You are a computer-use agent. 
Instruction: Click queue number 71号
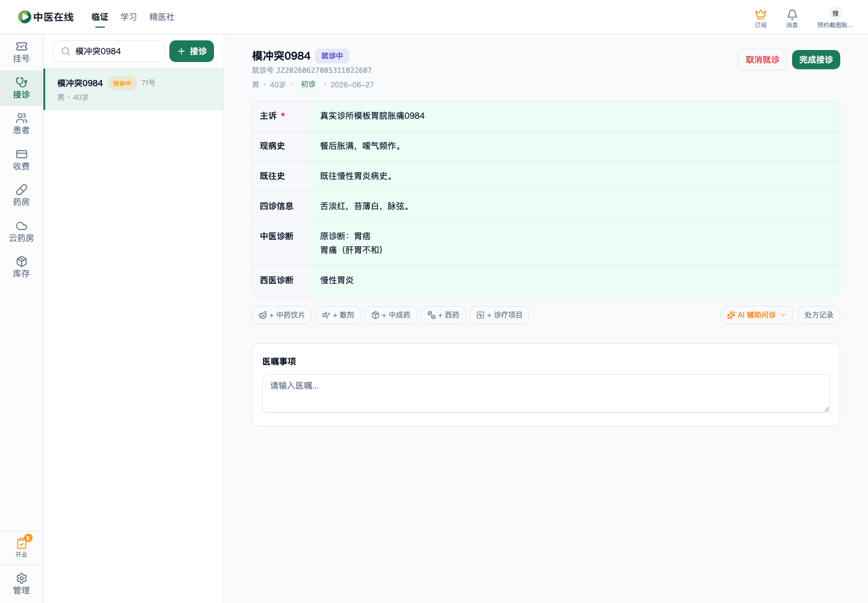(x=148, y=83)
